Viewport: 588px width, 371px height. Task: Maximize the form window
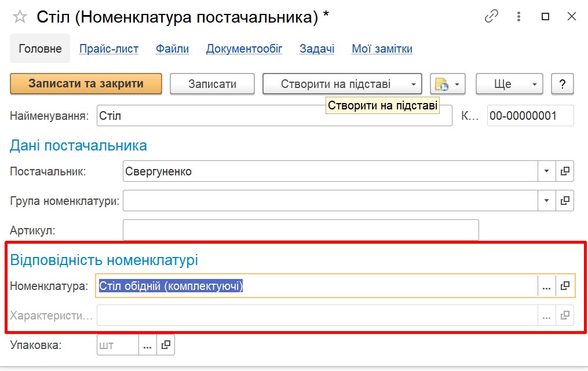click(545, 16)
